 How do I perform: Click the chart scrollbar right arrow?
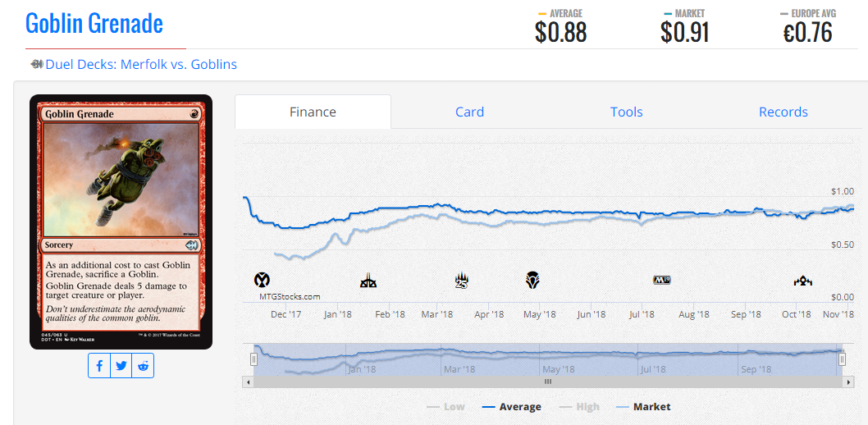(x=847, y=382)
